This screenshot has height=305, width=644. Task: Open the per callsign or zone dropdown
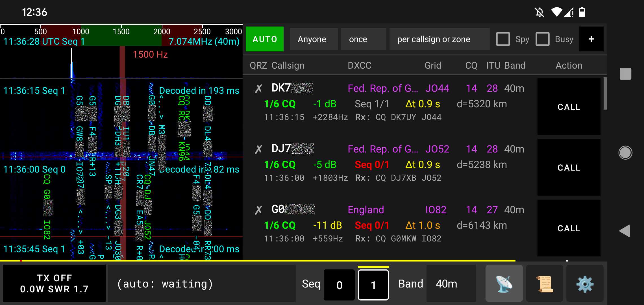[439, 39]
